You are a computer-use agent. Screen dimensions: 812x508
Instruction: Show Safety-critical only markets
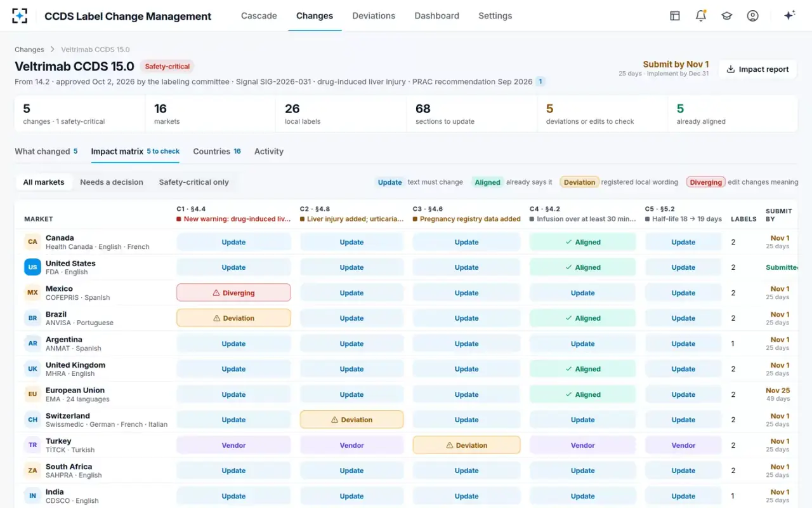(193, 182)
